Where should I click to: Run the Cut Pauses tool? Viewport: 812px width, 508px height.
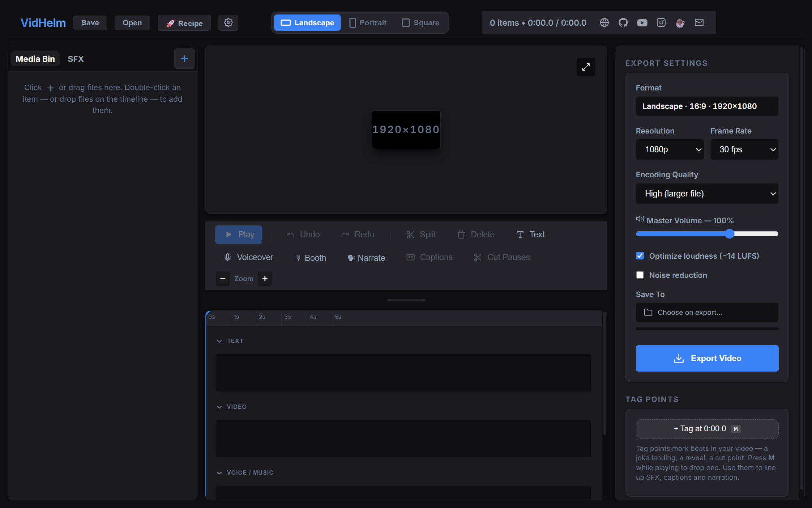pyautogui.click(x=502, y=257)
